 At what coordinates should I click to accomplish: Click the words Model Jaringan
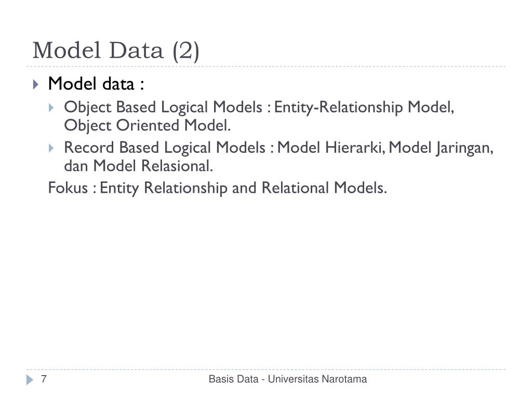coord(441,148)
